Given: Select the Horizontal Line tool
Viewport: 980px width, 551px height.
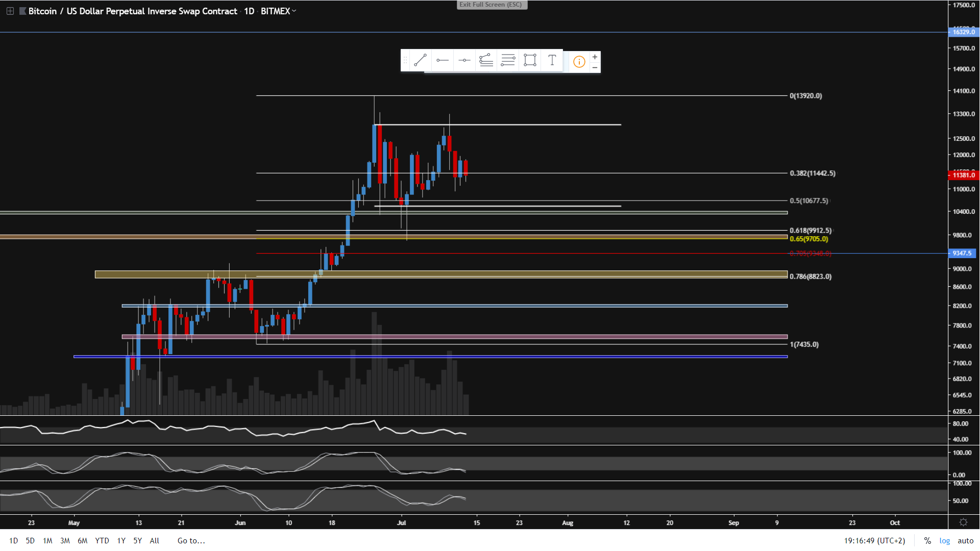Looking at the screenshot, I should point(464,61).
